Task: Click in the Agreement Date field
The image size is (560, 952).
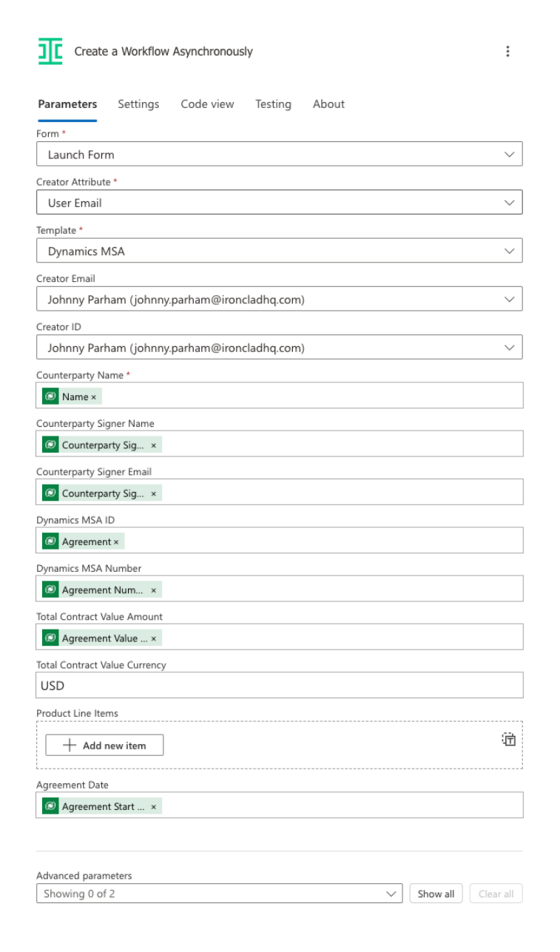Action: point(280,805)
